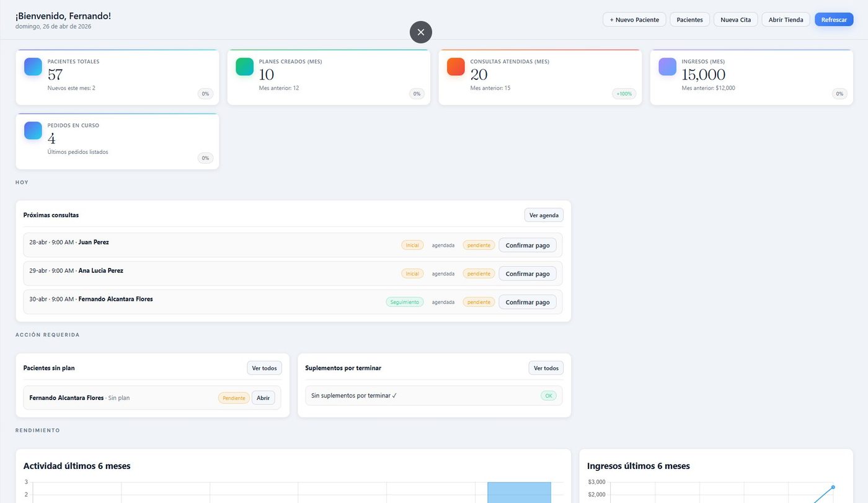
Task: Click 'Últimos pedidos listados' text
Action: coord(77,152)
